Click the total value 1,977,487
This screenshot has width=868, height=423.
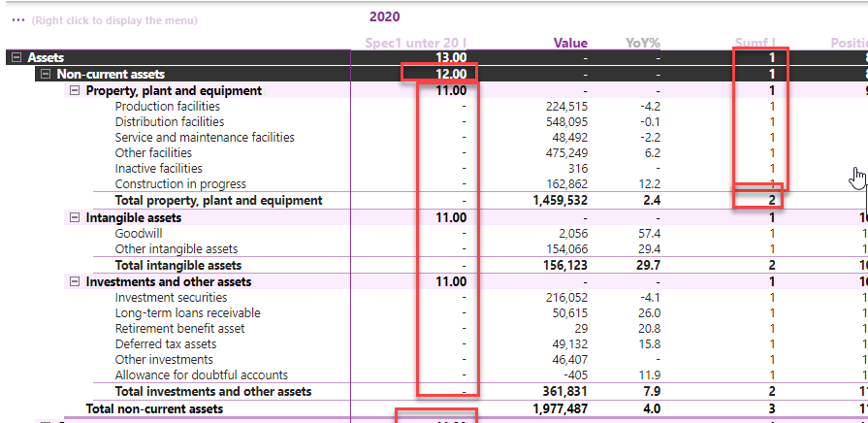(x=559, y=409)
